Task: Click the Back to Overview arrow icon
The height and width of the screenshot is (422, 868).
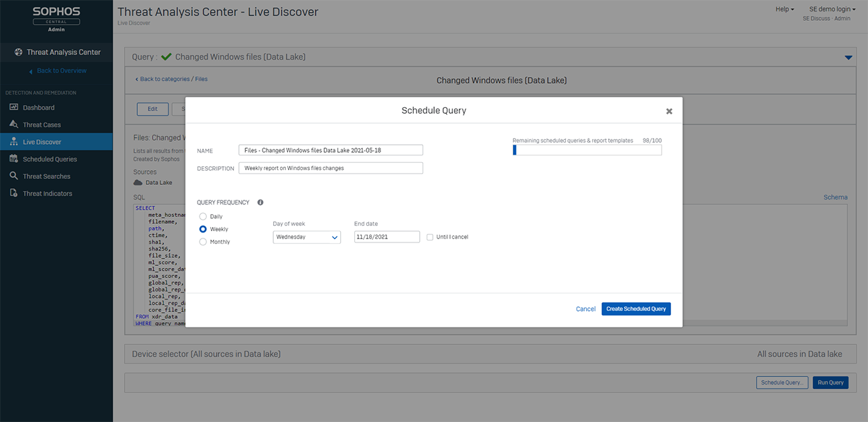Action: point(31,71)
